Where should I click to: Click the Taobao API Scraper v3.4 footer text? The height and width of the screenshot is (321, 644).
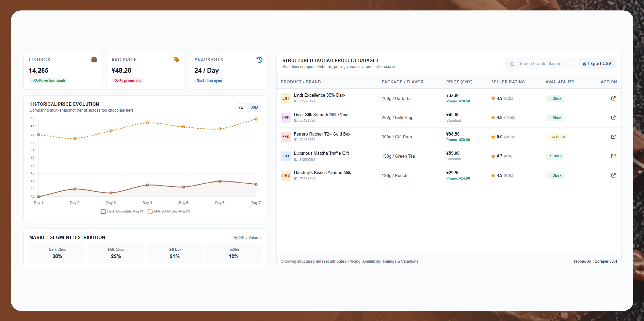pos(595,261)
